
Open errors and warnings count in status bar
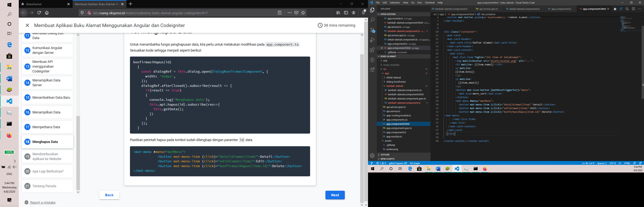pyautogui.click(x=381, y=163)
